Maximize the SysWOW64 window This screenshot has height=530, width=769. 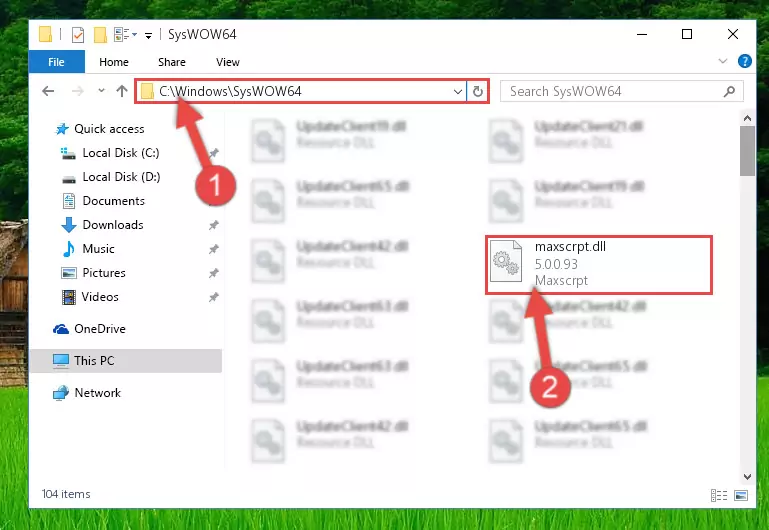point(687,34)
